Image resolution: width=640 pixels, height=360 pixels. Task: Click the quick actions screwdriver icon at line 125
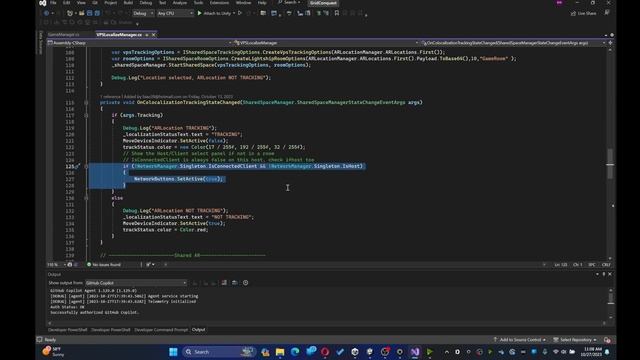point(78,167)
